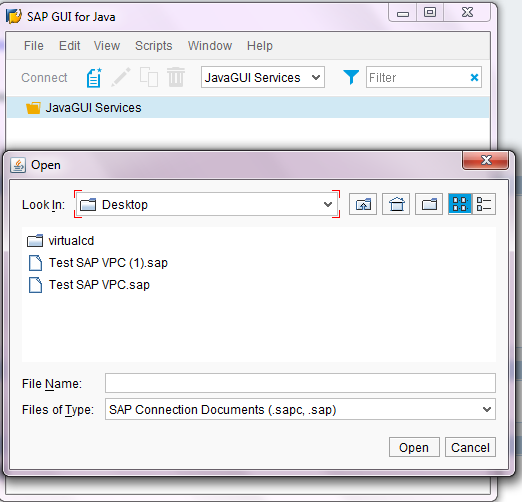Close the Open dialog with red X
Image resolution: width=522 pixels, height=502 pixels.
coord(485,160)
